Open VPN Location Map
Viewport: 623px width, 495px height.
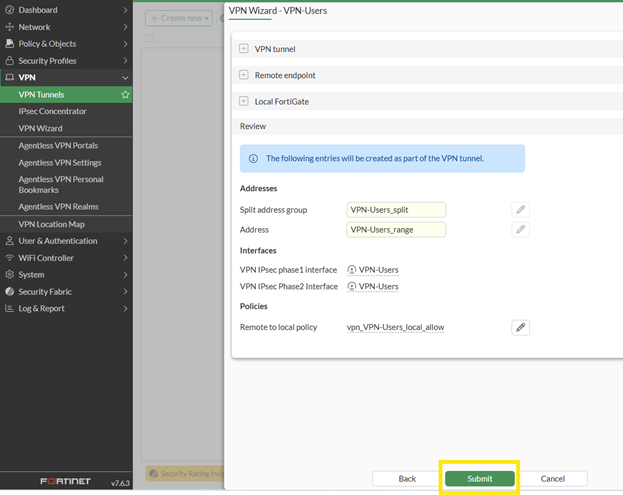pos(66,224)
